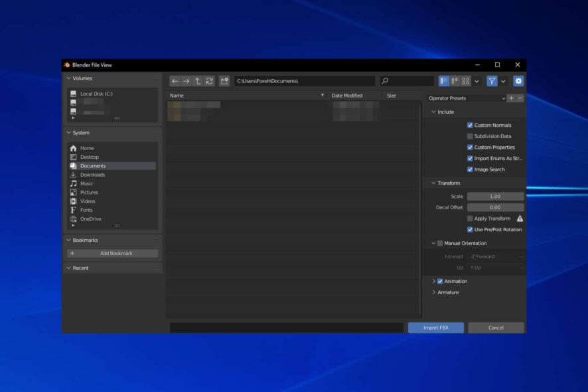Enable Manual Orientation checkbox
The width and height of the screenshot is (588, 392).
tap(440, 243)
